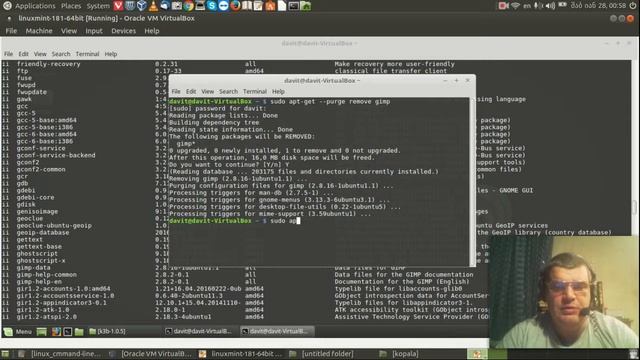
Task: Click the front terminal vertical scrollbar
Action: pos(473,182)
